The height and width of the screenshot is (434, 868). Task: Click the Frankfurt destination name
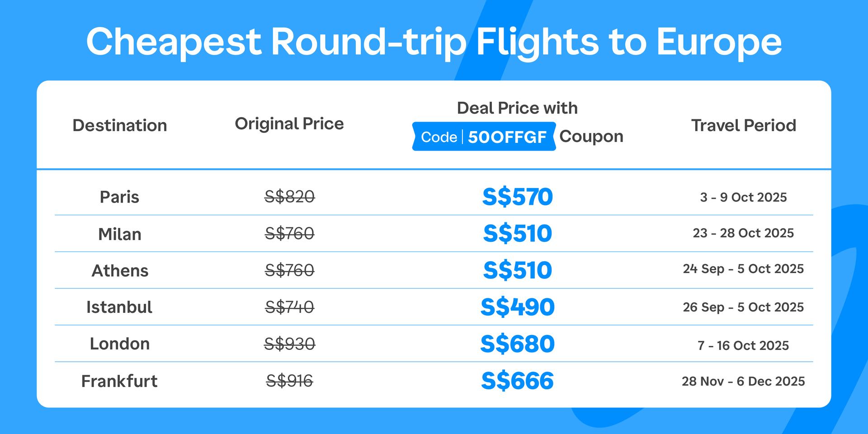pyautogui.click(x=119, y=381)
